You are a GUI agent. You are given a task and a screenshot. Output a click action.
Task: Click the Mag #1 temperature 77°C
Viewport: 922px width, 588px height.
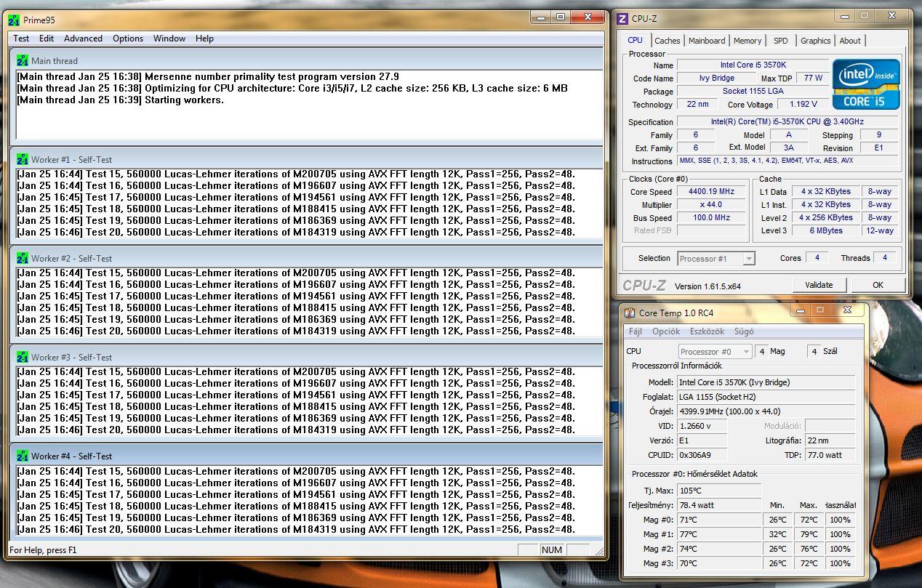(719, 535)
